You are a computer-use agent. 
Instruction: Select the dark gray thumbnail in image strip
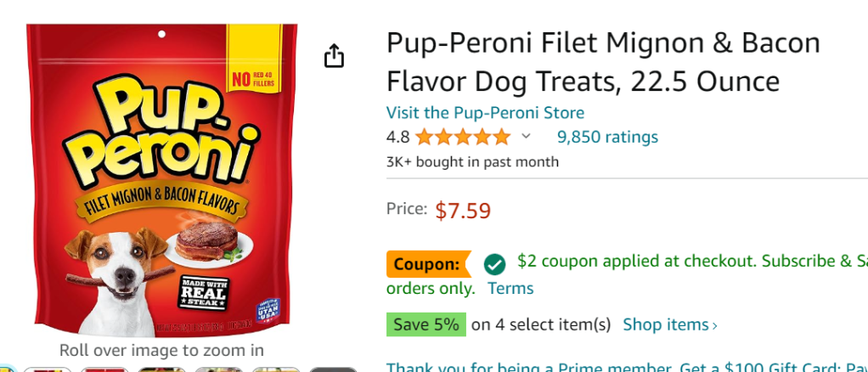click(332, 369)
